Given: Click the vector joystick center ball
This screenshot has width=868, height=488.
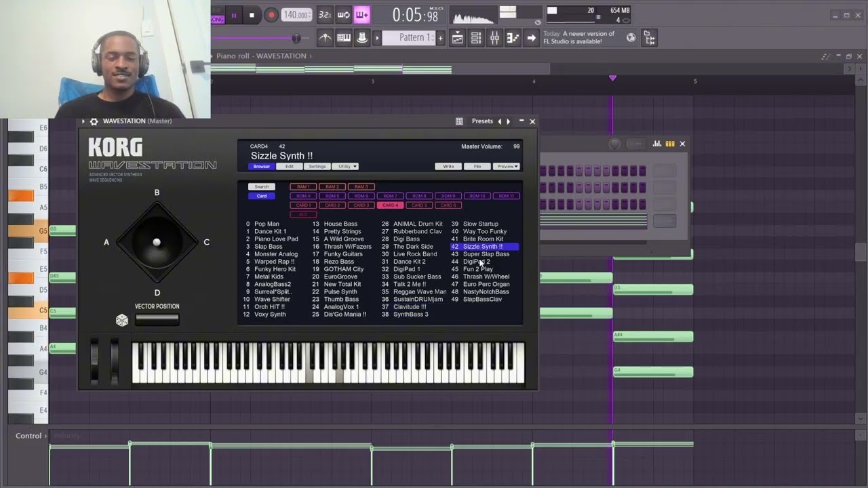Looking at the screenshot, I should click(157, 242).
